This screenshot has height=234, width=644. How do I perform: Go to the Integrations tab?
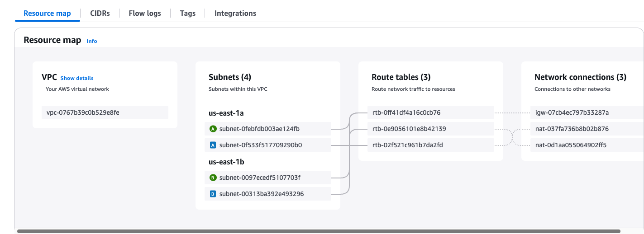pyautogui.click(x=235, y=13)
